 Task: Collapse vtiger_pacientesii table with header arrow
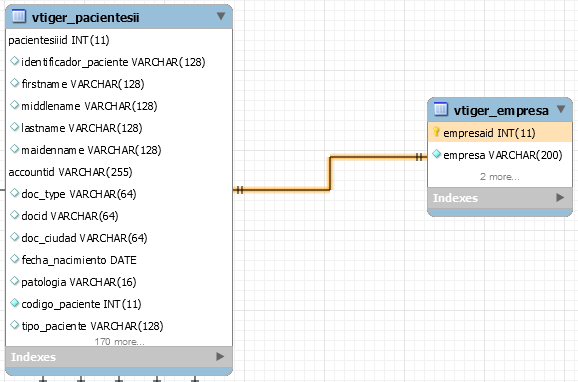[x=221, y=16]
